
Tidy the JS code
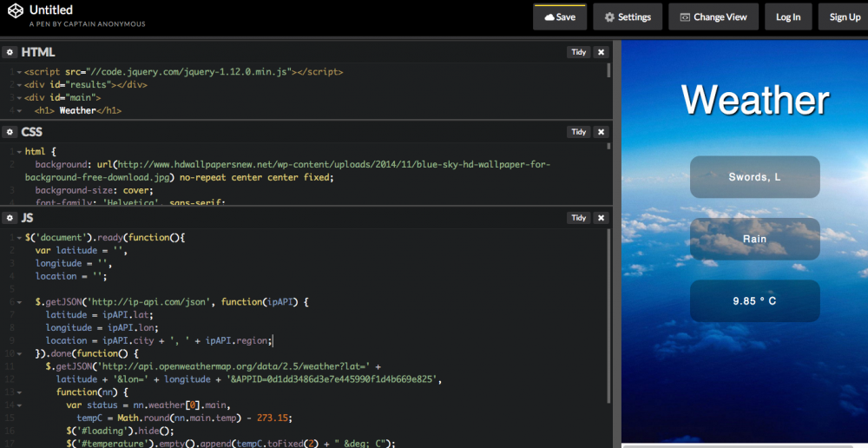(578, 218)
